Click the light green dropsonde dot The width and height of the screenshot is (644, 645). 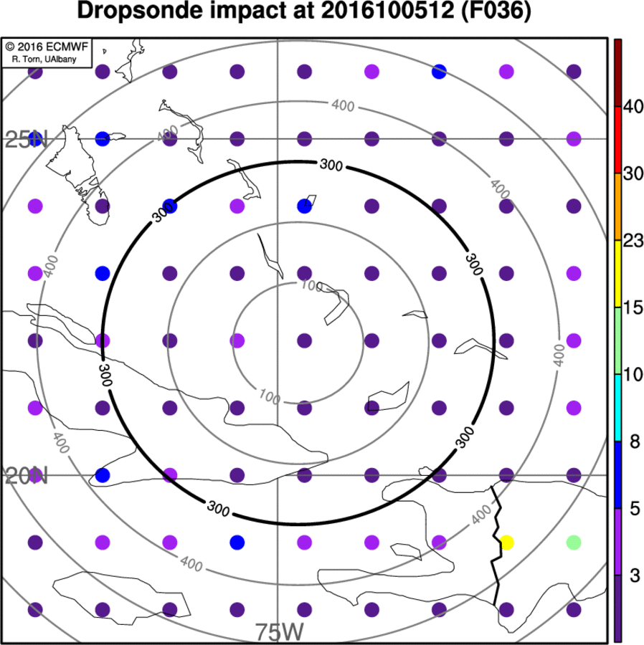[x=574, y=543]
